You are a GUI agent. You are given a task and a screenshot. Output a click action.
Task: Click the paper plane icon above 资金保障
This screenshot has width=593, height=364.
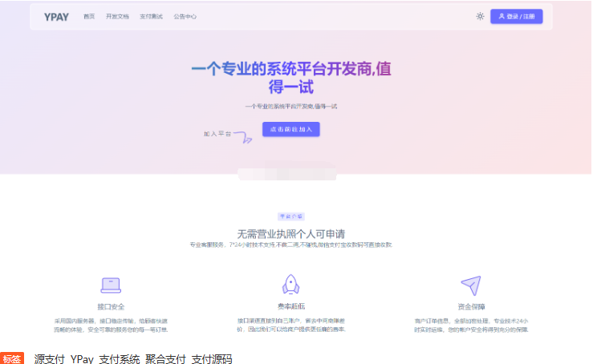point(471,285)
